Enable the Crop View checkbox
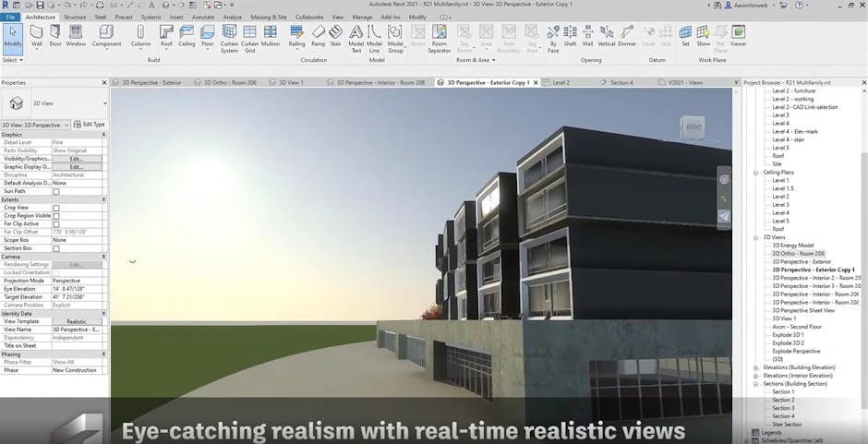Viewport: 868px width, 444px height. click(x=56, y=209)
